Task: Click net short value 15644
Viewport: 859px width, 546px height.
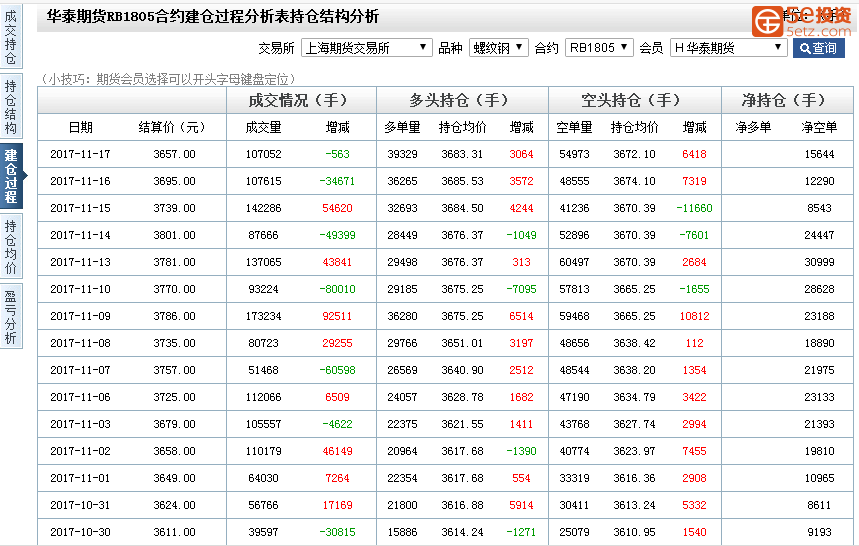Action: (x=819, y=154)
